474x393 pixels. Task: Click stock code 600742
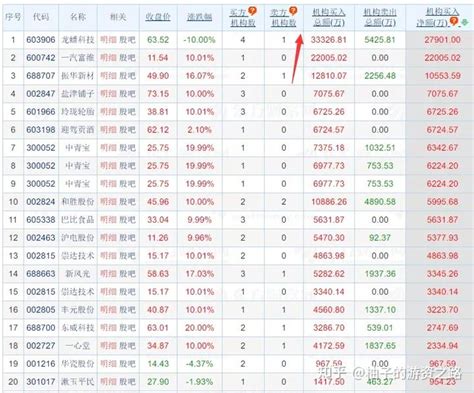tap(41, 58)
